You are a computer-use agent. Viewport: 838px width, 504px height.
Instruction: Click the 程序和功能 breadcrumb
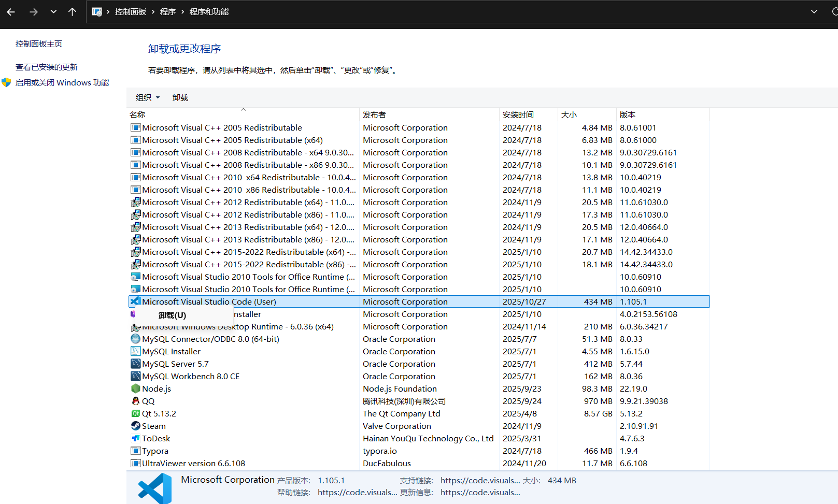tap(209, 11)
